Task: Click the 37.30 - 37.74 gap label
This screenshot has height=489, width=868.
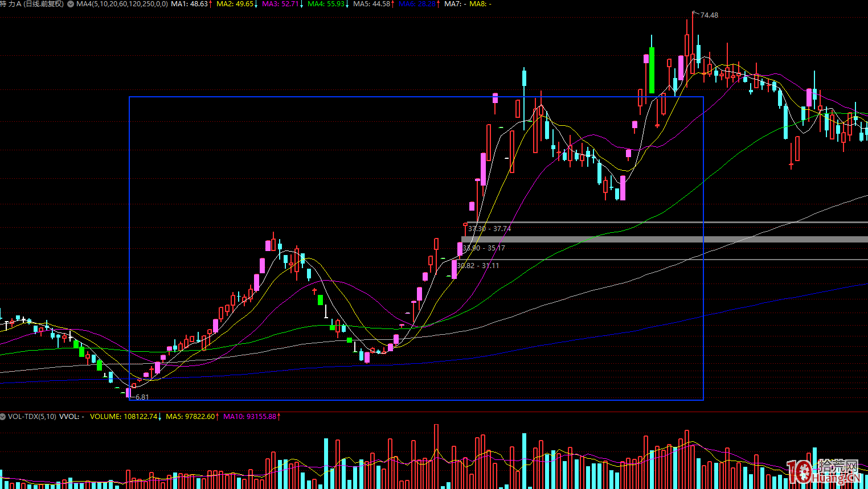Action: point(490,229)
